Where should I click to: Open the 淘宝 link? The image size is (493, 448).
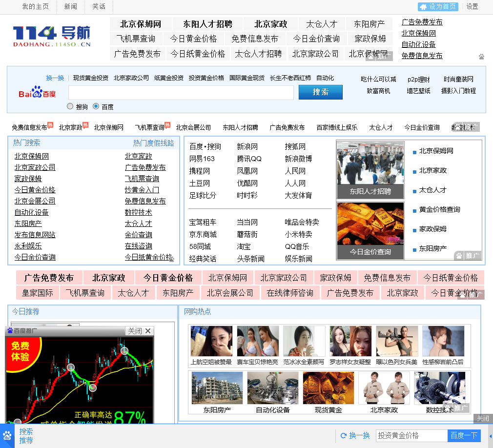click(244, 247)
